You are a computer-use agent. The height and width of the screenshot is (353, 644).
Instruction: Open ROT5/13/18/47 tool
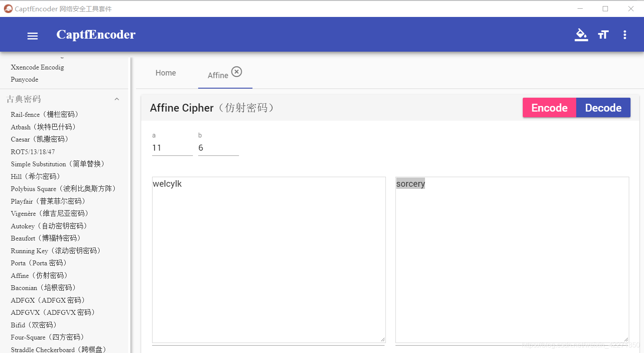point(33,152)
